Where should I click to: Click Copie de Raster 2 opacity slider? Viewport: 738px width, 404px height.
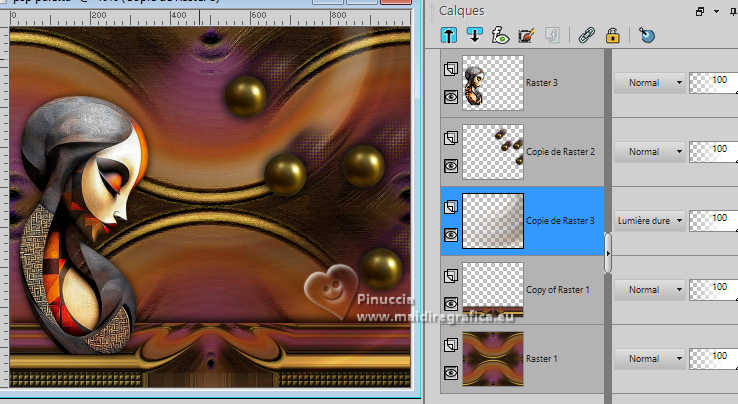713,152
